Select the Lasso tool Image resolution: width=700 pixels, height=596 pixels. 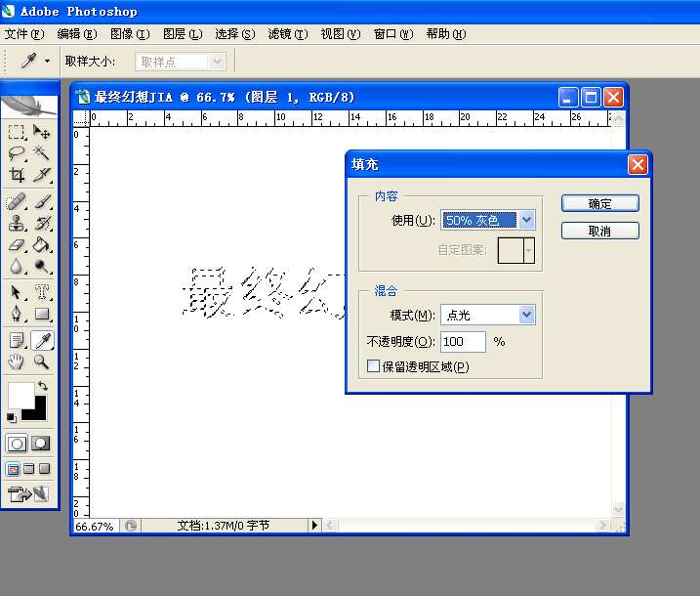pos(17,153)
